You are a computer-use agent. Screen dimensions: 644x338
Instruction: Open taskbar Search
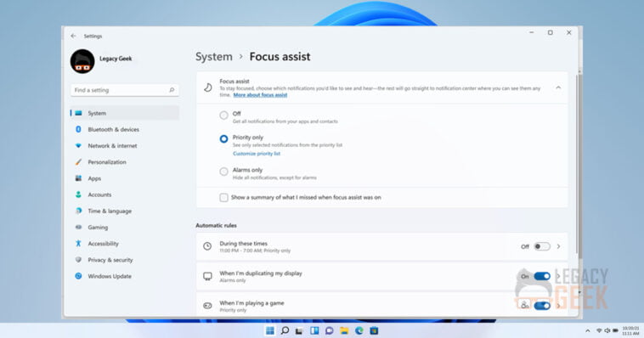285,330
